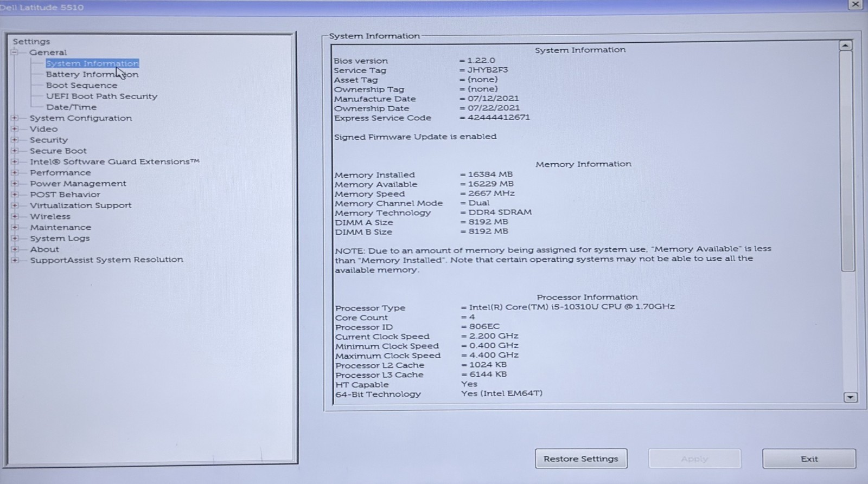Select the General category label
868x484 pixels.
pos(48,53)
